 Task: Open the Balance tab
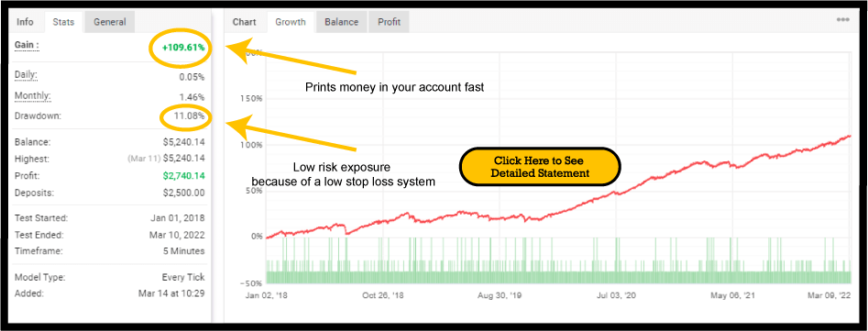[341, 22]
